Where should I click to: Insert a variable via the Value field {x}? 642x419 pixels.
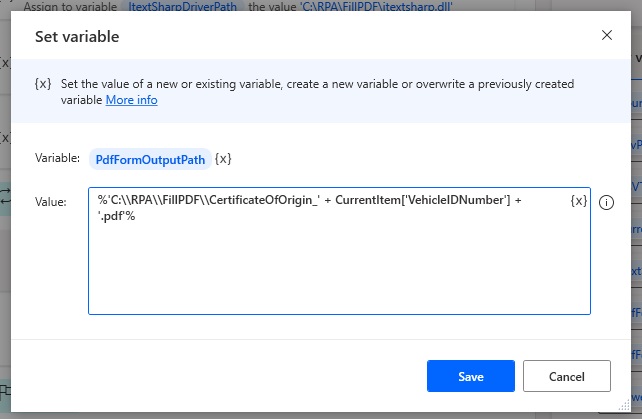[578, 201]
